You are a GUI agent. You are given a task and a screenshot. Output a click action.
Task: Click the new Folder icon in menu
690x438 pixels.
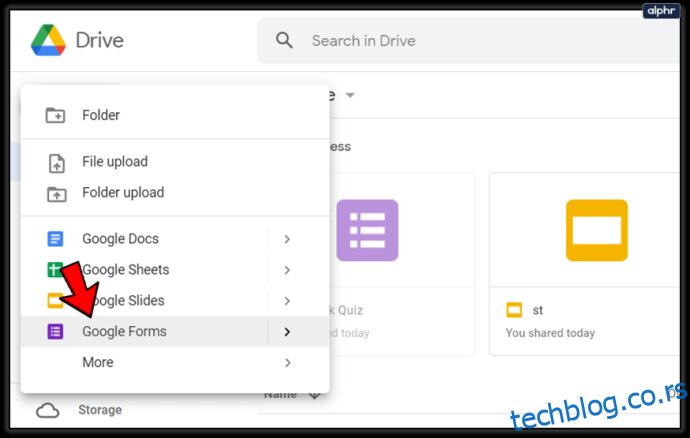click(55, 115)
